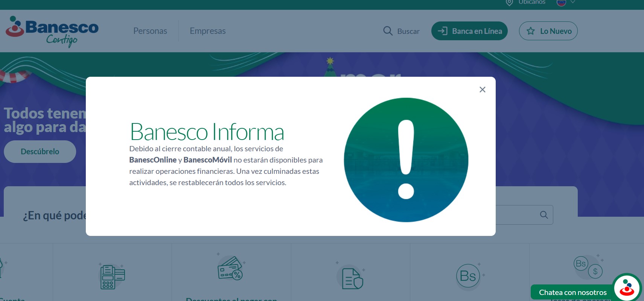Open the Personas menu
Viewport: 644px width, 301px height.
[x=150, y=31]
